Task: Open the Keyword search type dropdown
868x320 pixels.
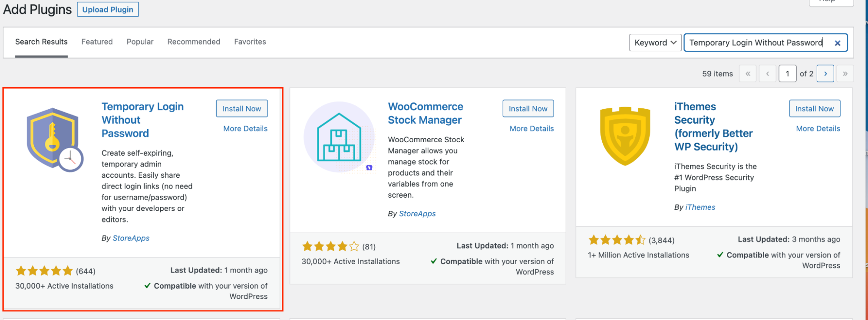Action: [655, 42]
